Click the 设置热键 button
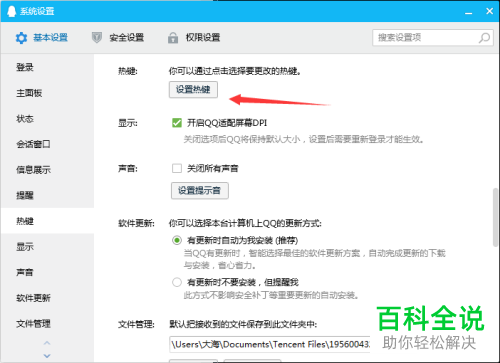The width and height of the screenshot is (500, 363). (193, 89)
